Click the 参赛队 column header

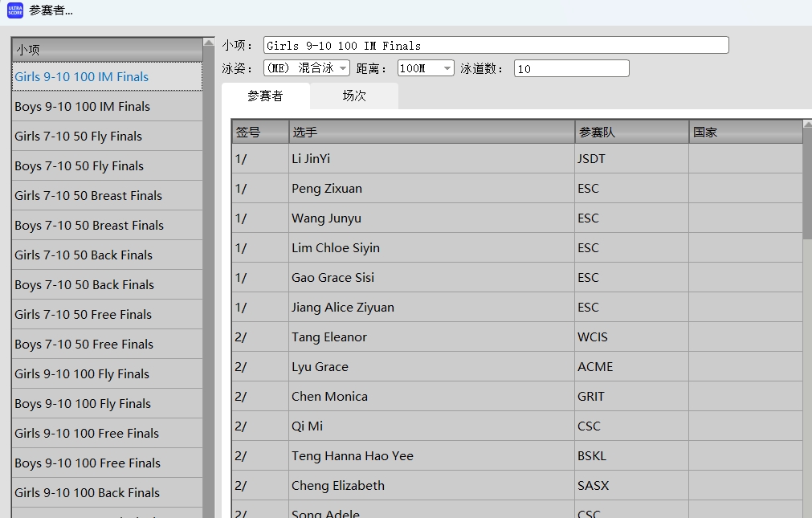(631, 133)
